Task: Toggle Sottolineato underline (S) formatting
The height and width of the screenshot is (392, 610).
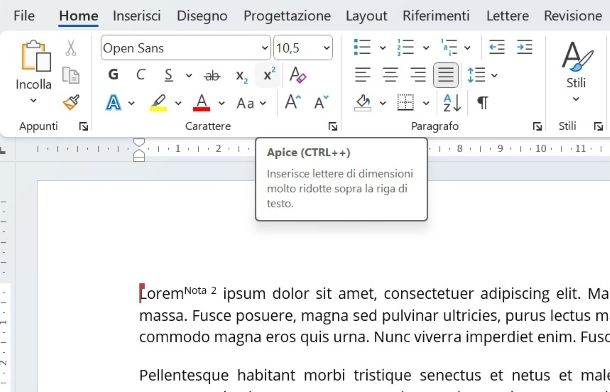Action: tap(168, 75)
